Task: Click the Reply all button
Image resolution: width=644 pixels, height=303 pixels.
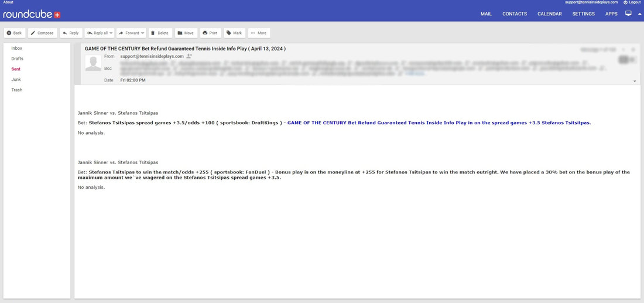Action: click(97, 33)
